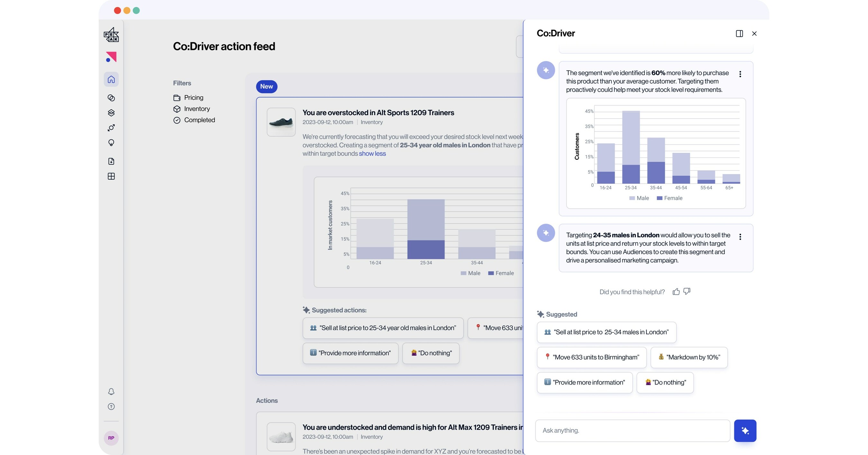Open the layers/segments icon in sidebar
This screenshot has height=455, width=868.
click(x=111, y=113)
